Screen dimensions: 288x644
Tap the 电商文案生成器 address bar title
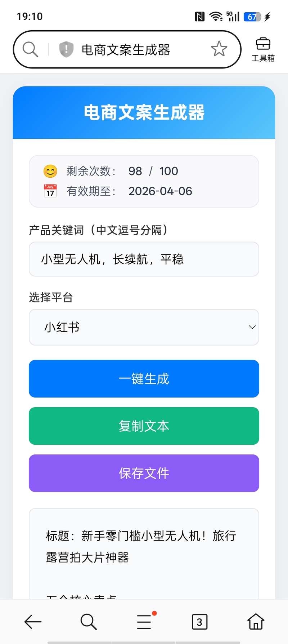[126, 50]
